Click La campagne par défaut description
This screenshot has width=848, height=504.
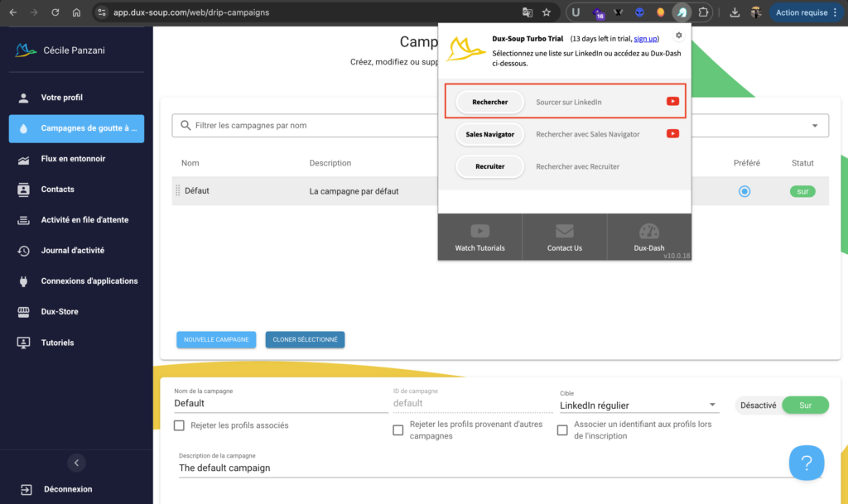(354, 191)
